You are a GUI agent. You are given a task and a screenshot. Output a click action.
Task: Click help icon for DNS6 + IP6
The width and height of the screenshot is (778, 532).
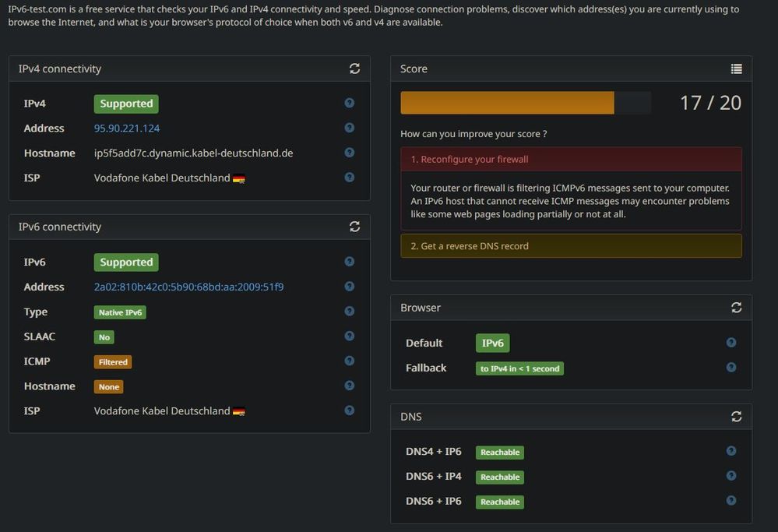(x=731, y=501)
